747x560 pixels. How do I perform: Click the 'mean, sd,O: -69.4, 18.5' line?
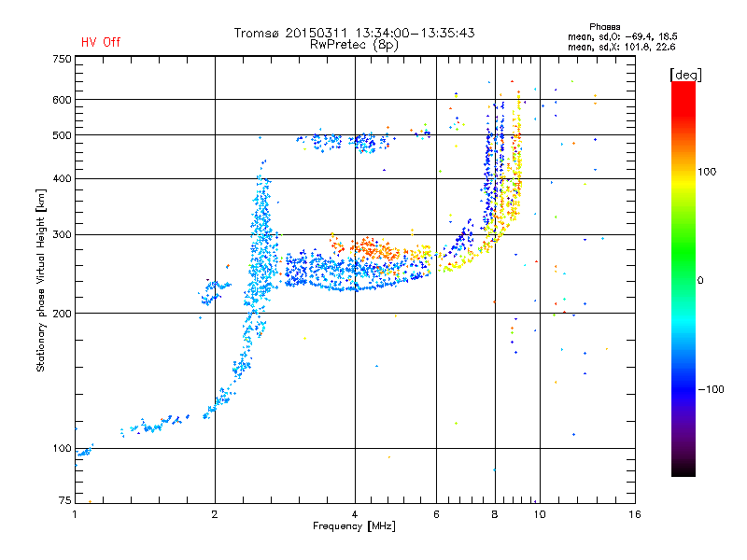[x=622, y=36]
